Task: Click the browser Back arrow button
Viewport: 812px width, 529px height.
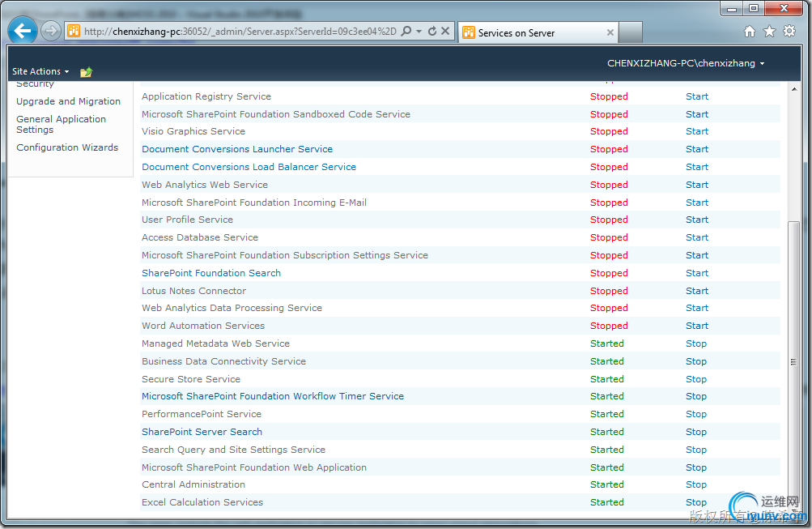Action: coord(23,31)
